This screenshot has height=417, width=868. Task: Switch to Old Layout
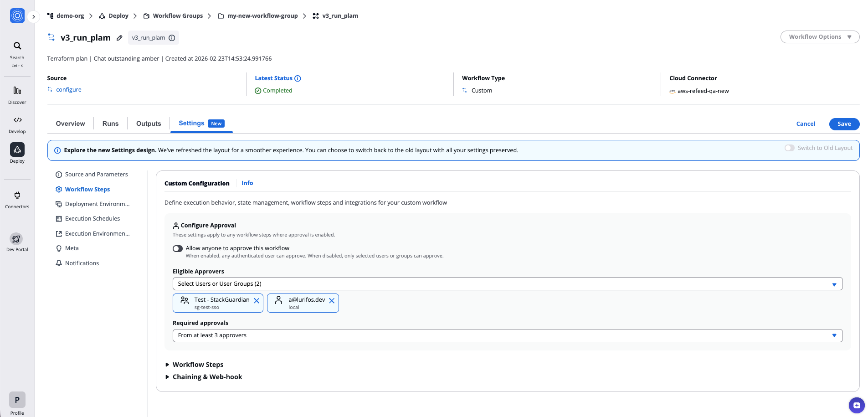click(x=790, y=148)
